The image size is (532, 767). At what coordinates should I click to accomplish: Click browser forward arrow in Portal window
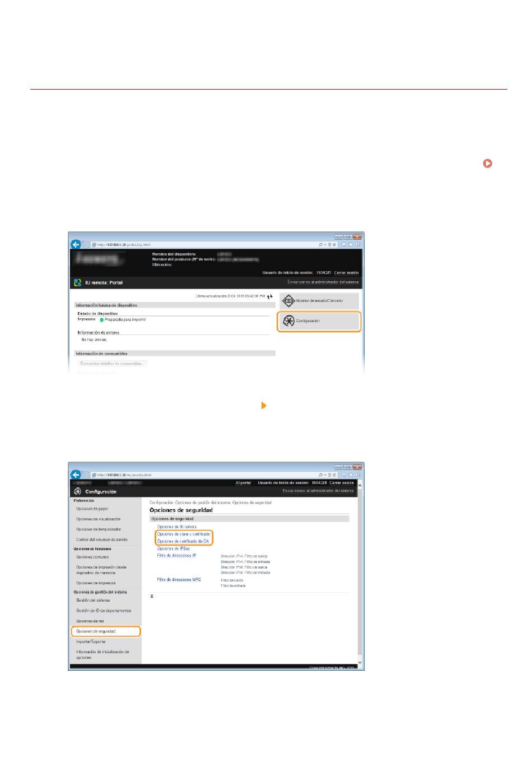[x=86, y=244]
